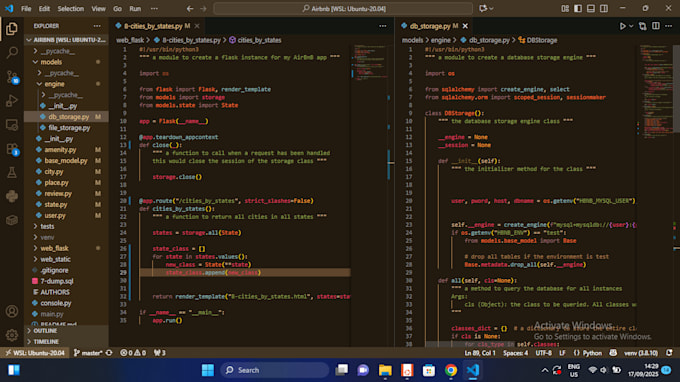
Task: Toggle the bottom Panel visibility
Action: coord(591,9)
